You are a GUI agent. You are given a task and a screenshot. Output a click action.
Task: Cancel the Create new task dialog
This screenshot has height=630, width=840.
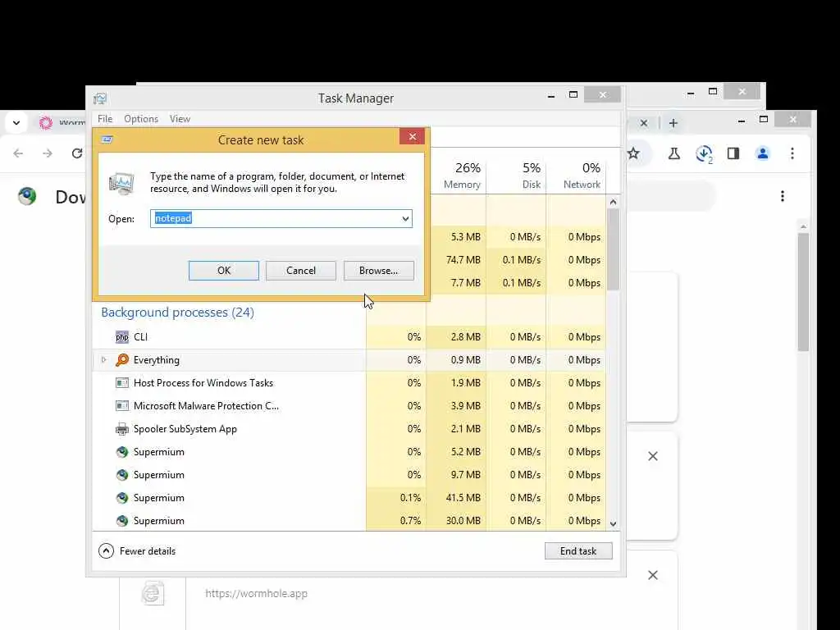pos(300,271)
